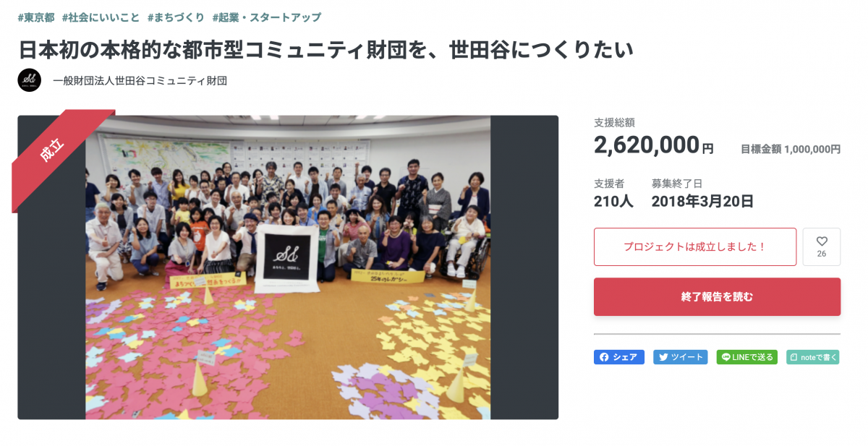Send the project via LINE
This screenshot has height=446, width=868.
(x=746, y=357)
